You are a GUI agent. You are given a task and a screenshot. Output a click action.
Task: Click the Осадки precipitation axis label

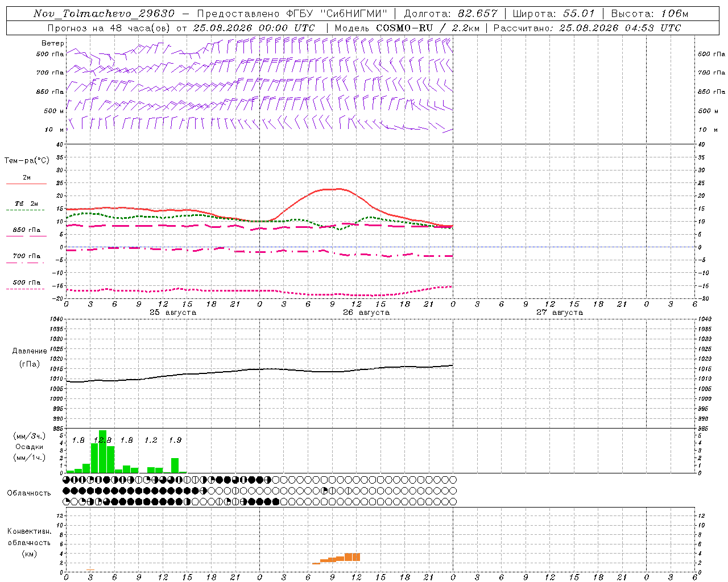[x=29, y=447]
